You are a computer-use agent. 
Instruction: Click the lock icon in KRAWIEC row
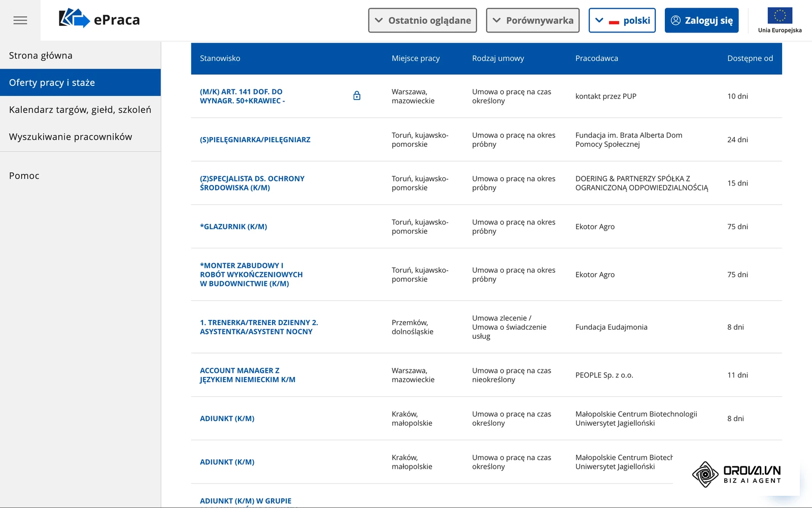357,96
